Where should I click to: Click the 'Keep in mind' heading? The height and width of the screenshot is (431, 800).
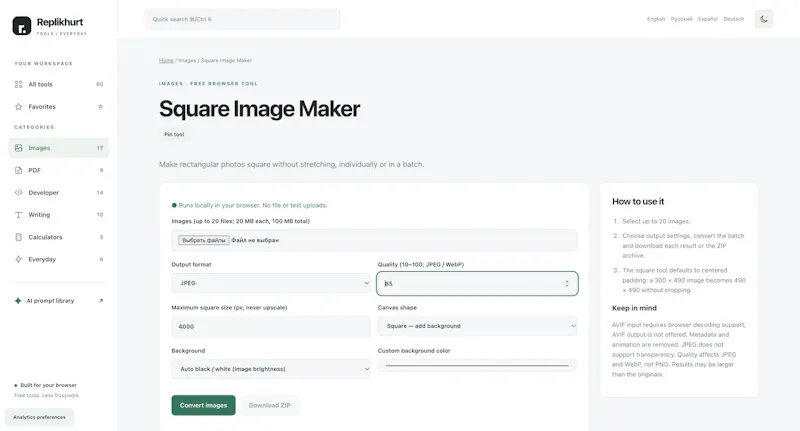634,308
